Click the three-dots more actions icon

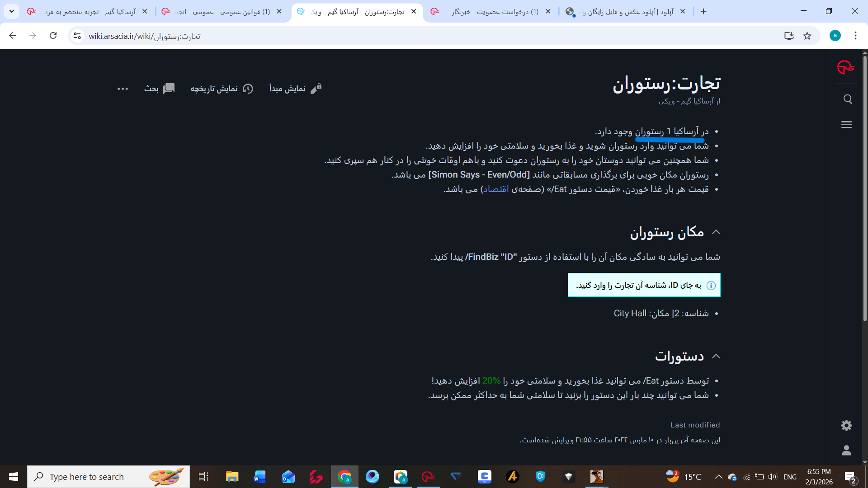click(123, 89)
